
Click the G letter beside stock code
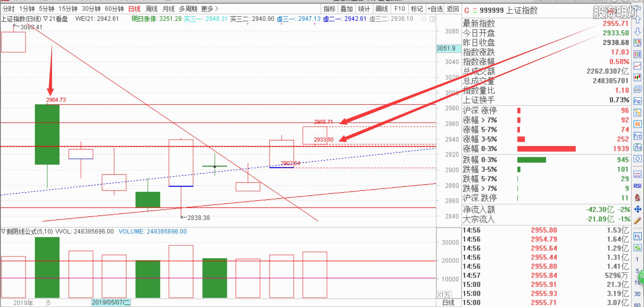coord(467,11)
